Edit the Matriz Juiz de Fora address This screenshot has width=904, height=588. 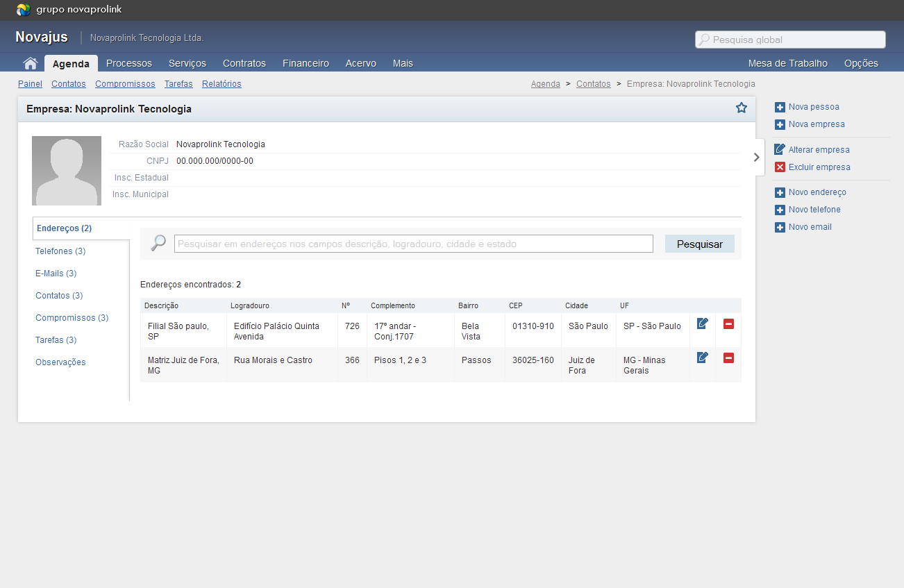pos(703,358)
